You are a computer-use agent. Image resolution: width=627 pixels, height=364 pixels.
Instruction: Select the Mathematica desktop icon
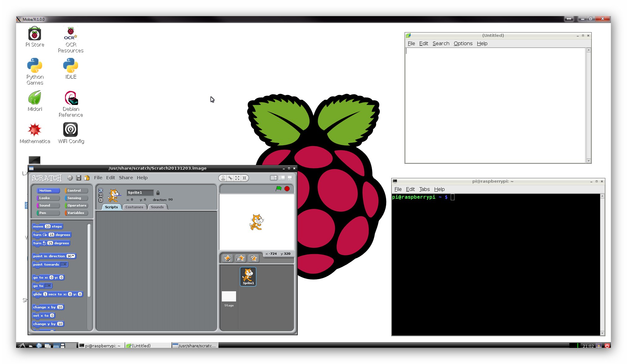pyautogui.click(x=35, y=133)
